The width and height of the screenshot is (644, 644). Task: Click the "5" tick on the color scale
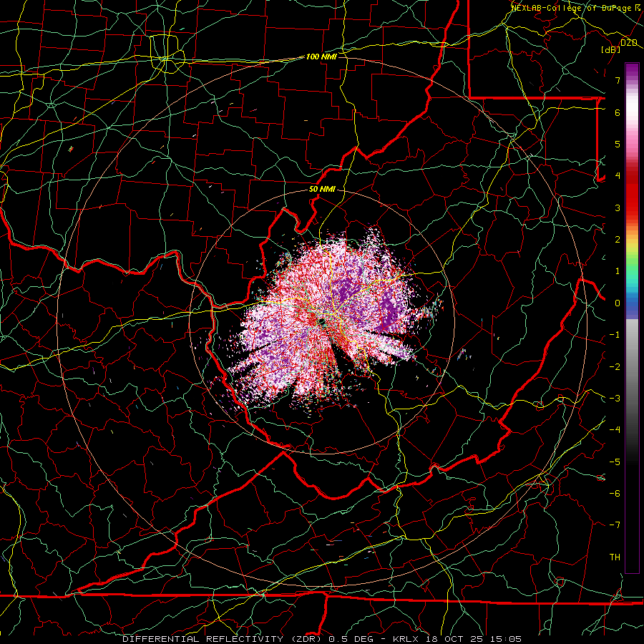(618, 144)
